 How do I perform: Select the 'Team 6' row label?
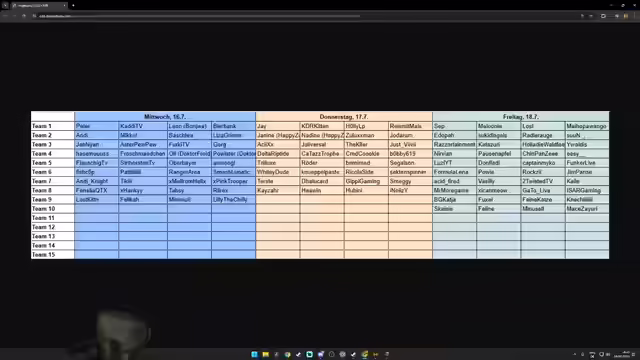tap(53, 172)
